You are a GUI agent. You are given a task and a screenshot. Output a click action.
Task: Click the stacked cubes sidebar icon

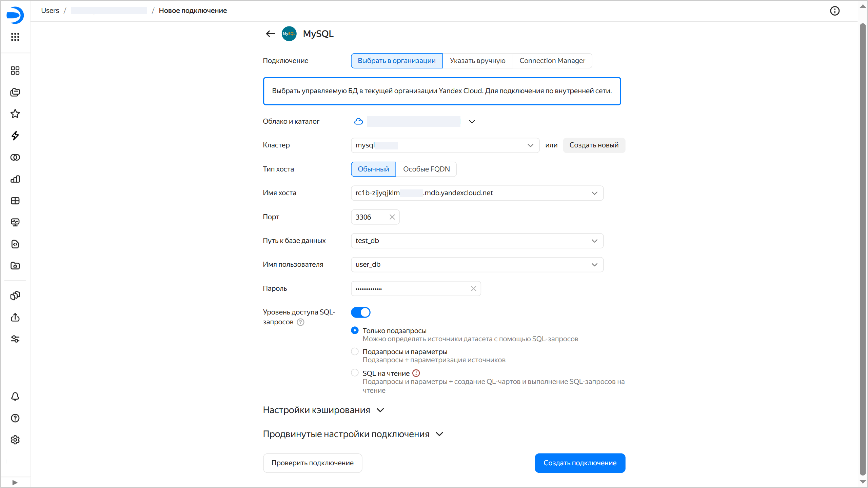[15, 296]
